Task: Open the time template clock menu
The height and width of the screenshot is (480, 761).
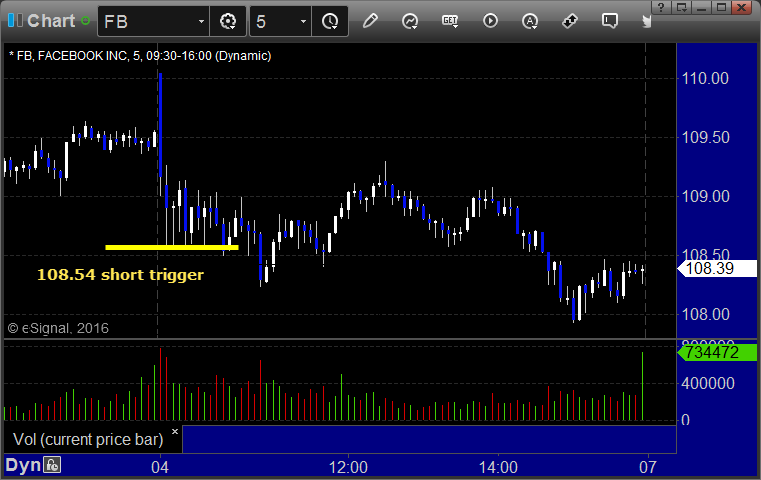Action: [x=330, y=21]
